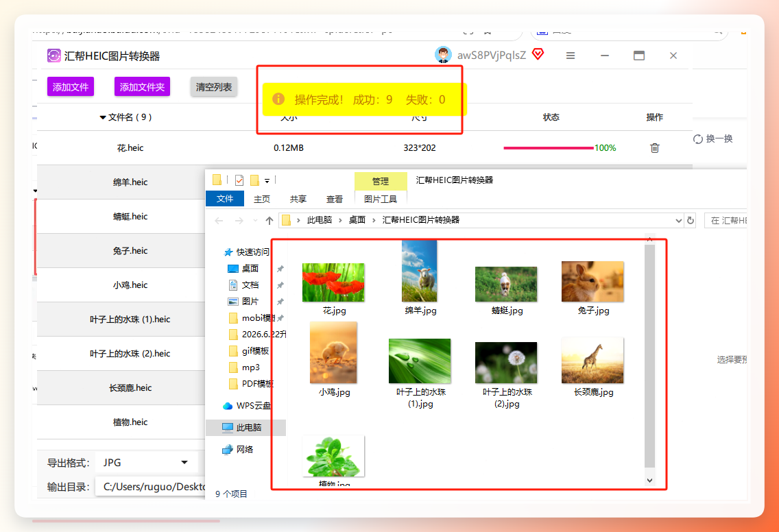Image resolution: width=779 pixels, height=532 pixels.
Task: Go back in Explorer navigation
Action: click(219, 221)
